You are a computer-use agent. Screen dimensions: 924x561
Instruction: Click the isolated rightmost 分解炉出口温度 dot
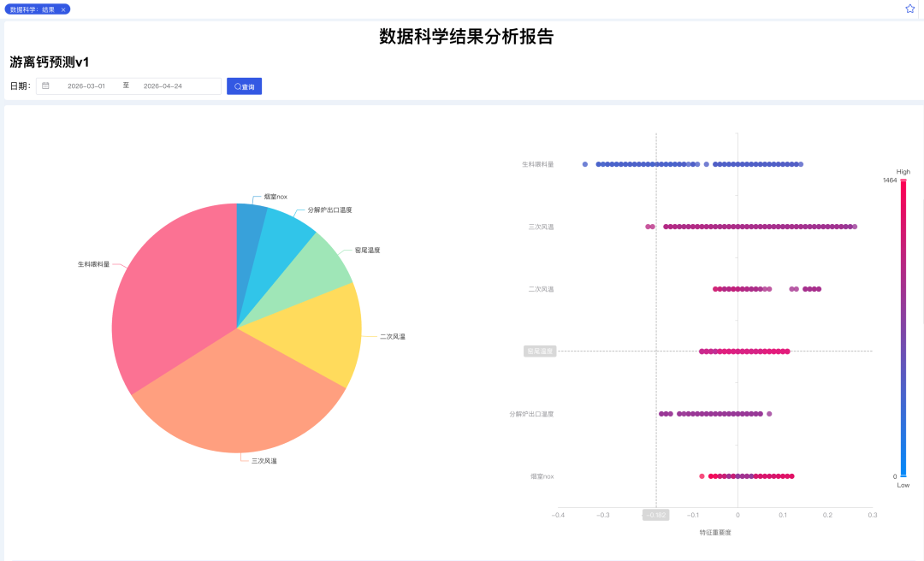coord(769,414)
